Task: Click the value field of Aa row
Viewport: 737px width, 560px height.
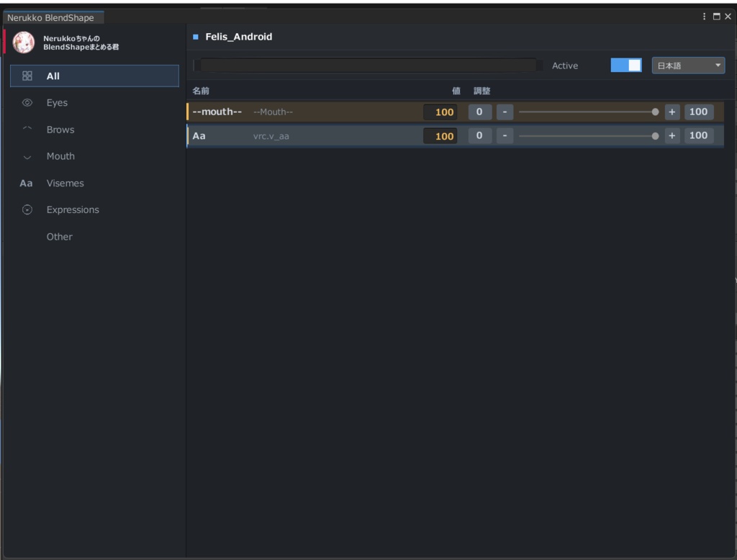Action: tap(440, 136)
